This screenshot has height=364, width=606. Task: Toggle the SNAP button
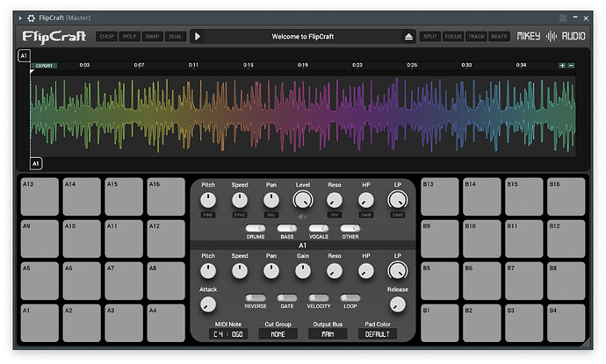[152, 36]
